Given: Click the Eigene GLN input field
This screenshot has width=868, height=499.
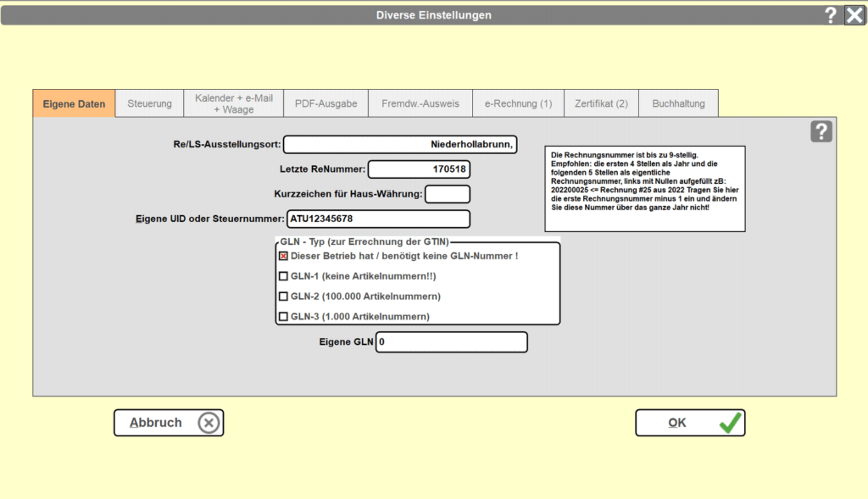Looking at the screenshot, I should tap(452, 342).
